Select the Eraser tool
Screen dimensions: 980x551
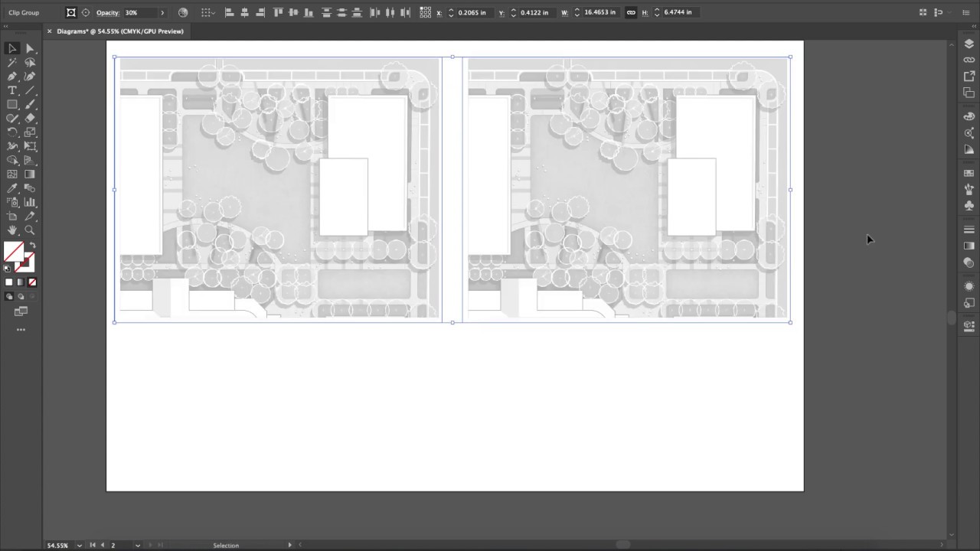coord(30,119)
